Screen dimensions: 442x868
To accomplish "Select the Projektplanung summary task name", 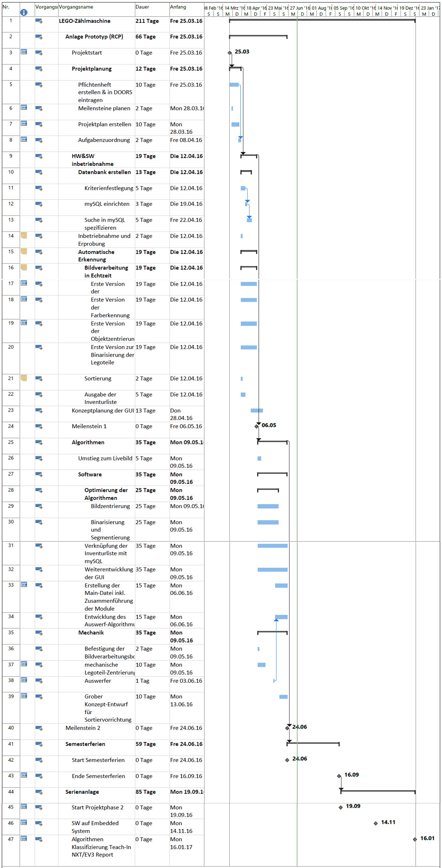I will pyautogui.click(x=92, y=69).
